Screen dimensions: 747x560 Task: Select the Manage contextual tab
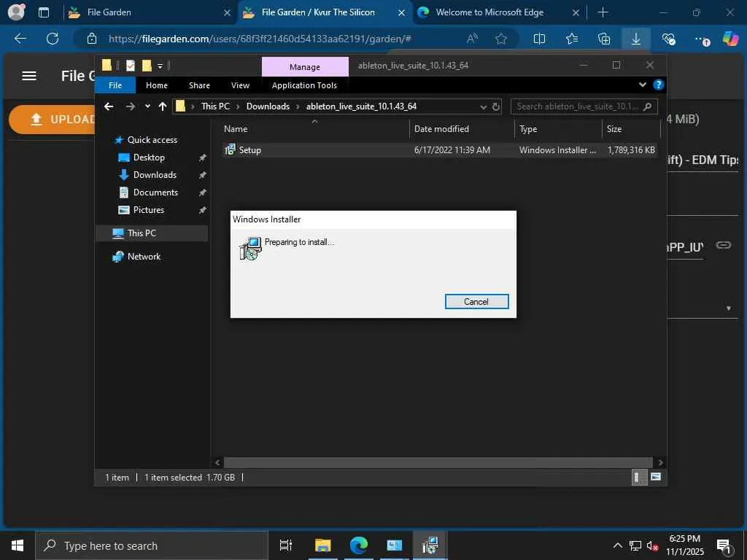[x=305, y=67]
